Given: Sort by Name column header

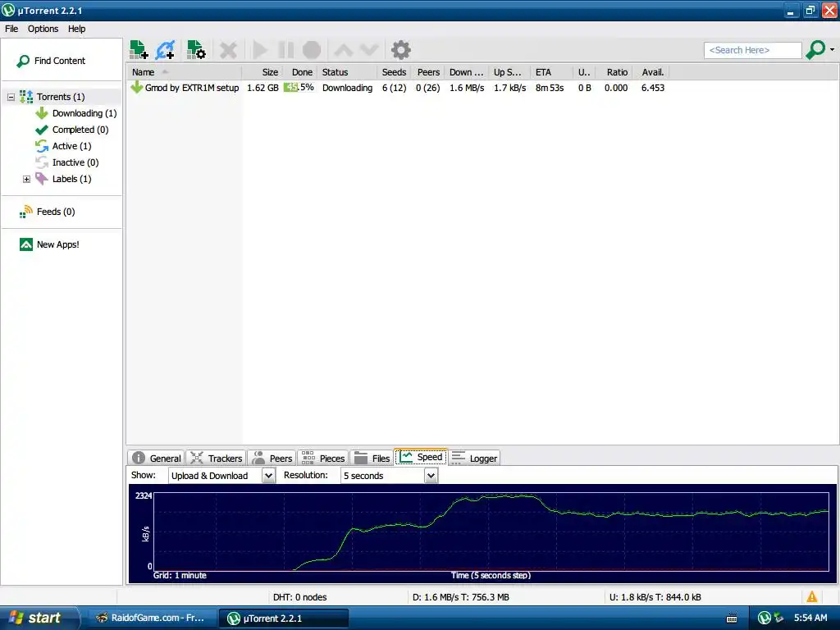Looking at the screenshot, I should (184, 72).
